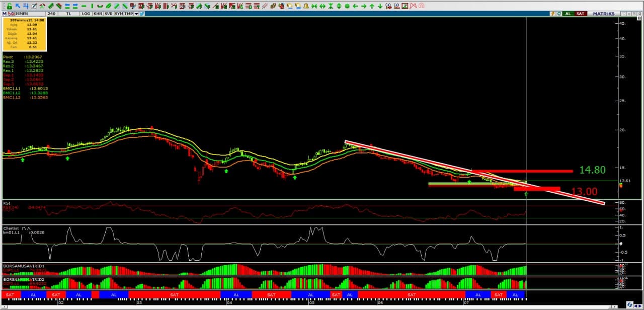Toggle the SYM option

[119, 14]
